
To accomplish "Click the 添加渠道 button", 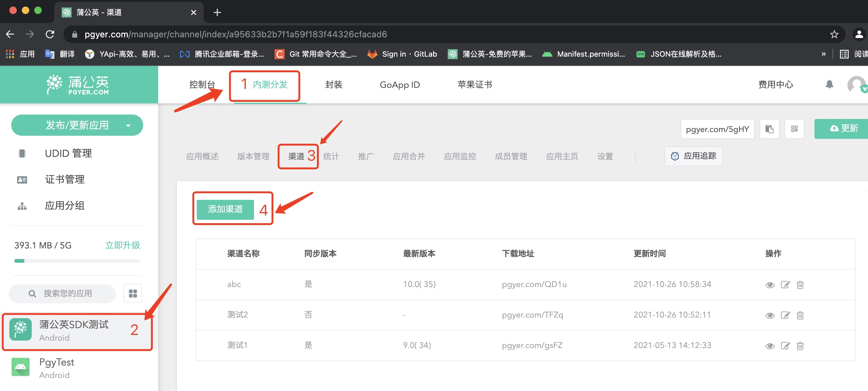I will (225, 209).
